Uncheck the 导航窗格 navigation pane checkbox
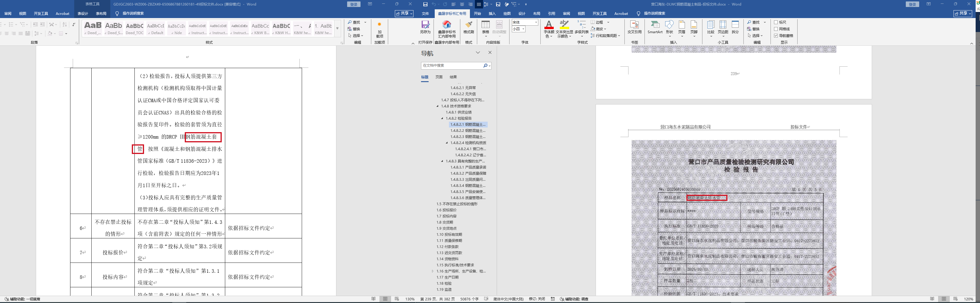This screenshot has width=980, height=303. (776, 36)
